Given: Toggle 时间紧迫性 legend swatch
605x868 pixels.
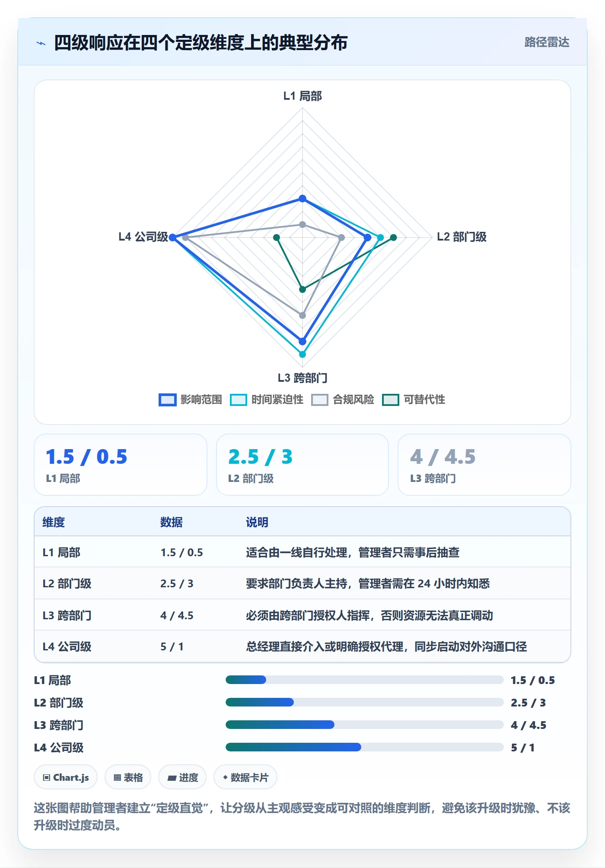Looking at the screenshot, I should (x=239, y=400).
